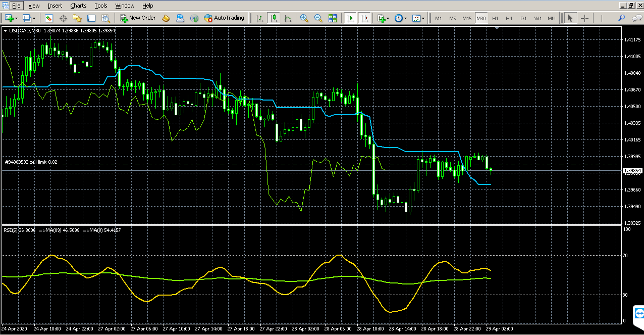Select the M30 timeframe button
This screenshot has height=335, width=644.
point(481,18)
